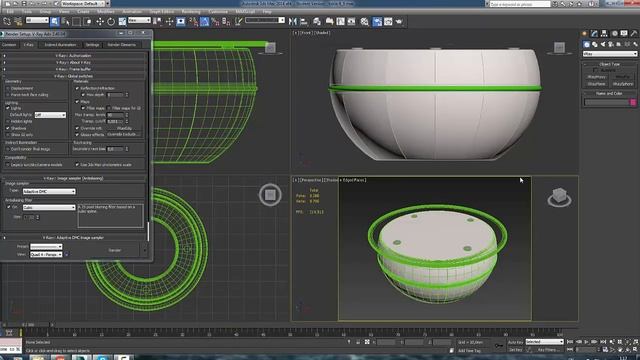The height and width of the screenshot is (360, 640).
Task: Open the Modify panel tab icon
Action: (x=594, y=33)
